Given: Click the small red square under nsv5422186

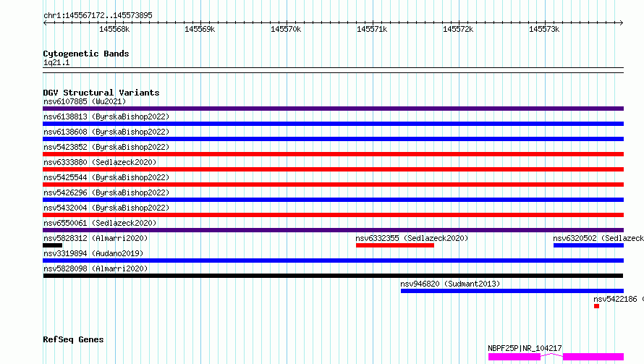Looking at the screenshot, I should (596, 306).
